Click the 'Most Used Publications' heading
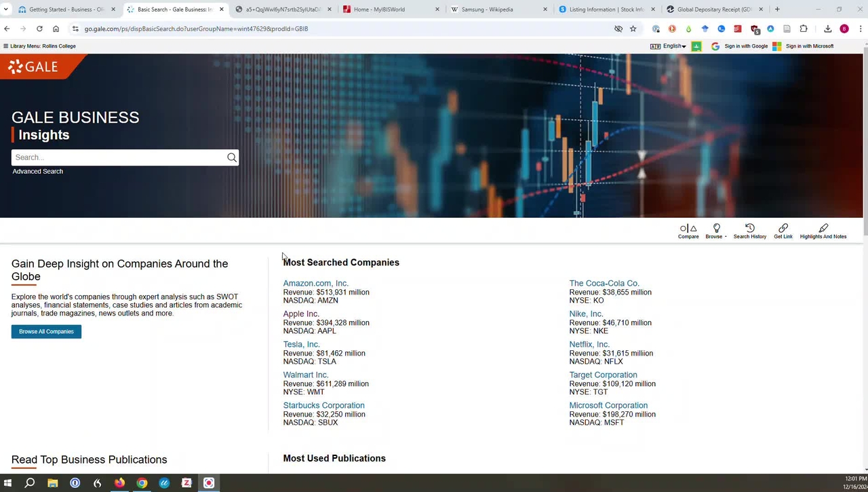The height and width of the screenshot is (492, 868). [x=334, y=459]
